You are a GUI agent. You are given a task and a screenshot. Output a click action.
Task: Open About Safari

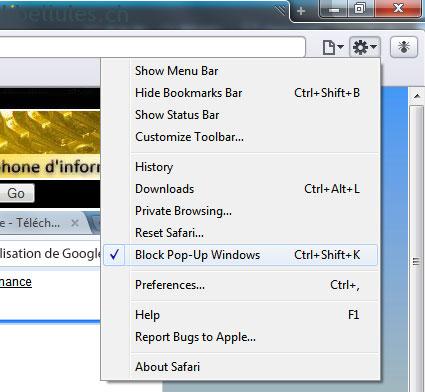tap(240, 367)
